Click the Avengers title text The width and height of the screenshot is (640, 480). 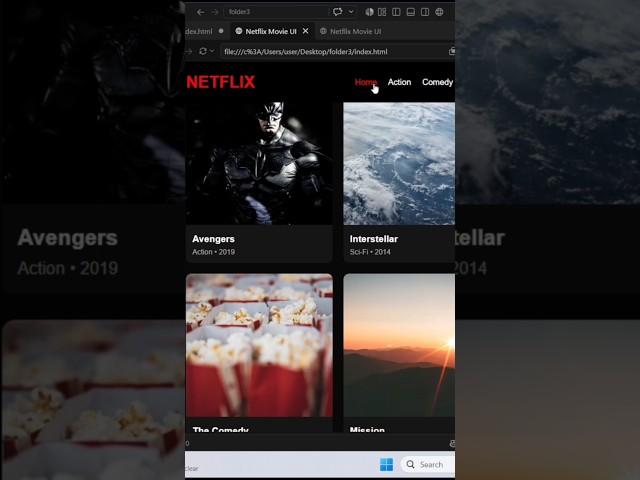tap(213, 239)
